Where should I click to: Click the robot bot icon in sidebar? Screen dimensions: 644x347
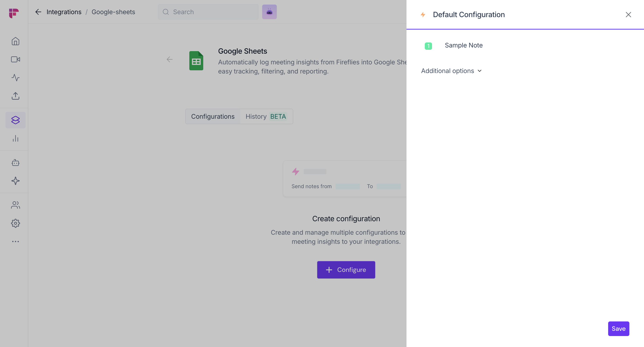(x=16, y=163)
